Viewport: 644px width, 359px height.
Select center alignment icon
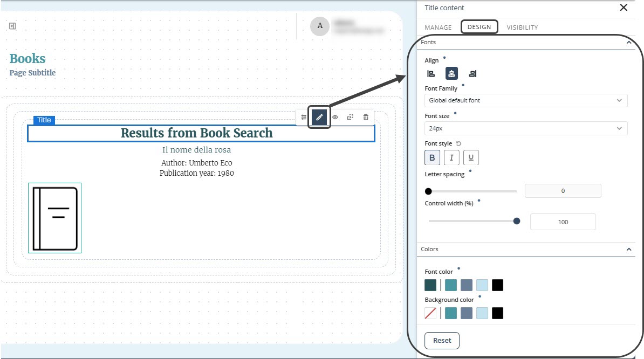[451, 74]
